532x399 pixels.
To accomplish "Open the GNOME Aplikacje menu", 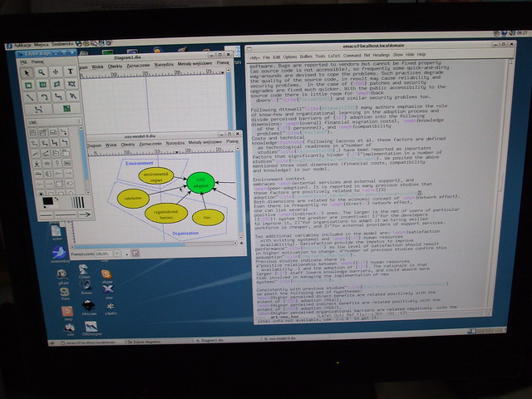I will coord(22,45).
